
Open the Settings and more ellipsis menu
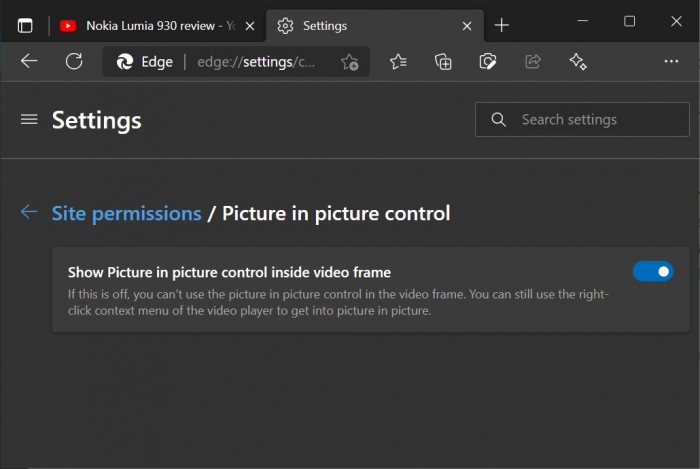tap(671, 62)
